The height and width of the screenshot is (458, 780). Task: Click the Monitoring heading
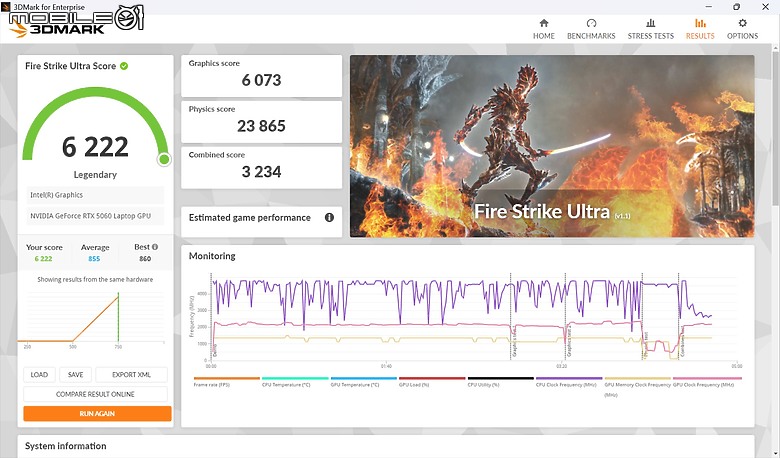212,256
